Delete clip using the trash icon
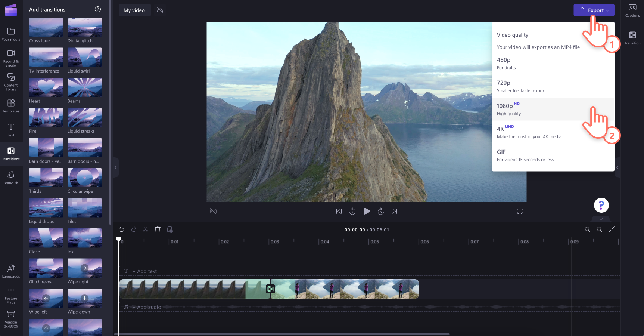The width and height of the screenshot is (644, 336). tap(158, 229)
